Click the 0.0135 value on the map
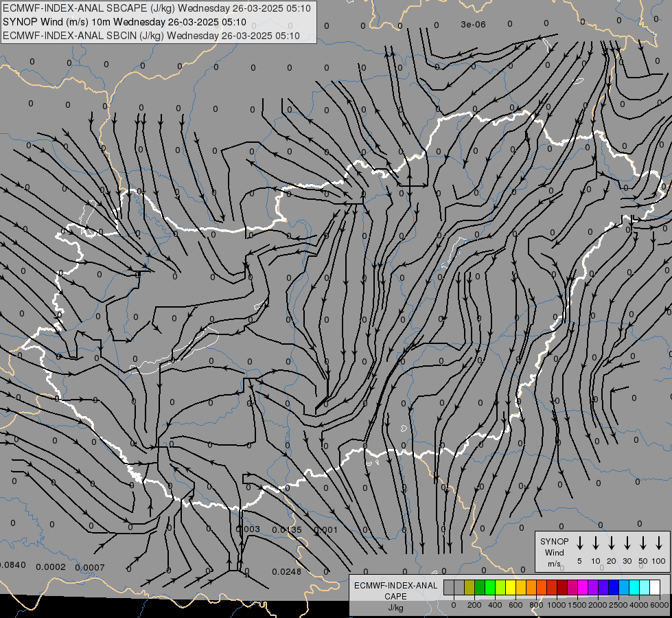This screenshot has height=618, width=672. point(287,530)
